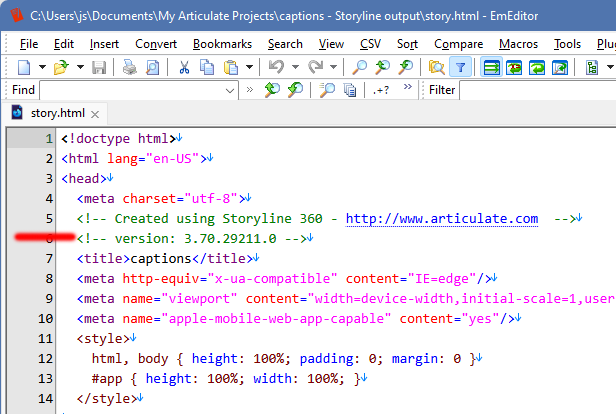616x414 pixels.
Task: Click the Undo arrow icon
Action: click(x=277, y=67)
